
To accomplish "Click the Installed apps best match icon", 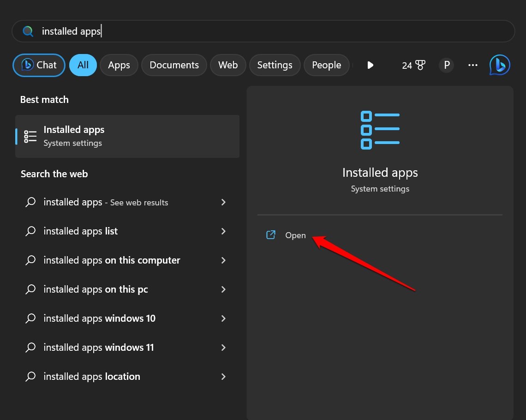I will 30,136.
